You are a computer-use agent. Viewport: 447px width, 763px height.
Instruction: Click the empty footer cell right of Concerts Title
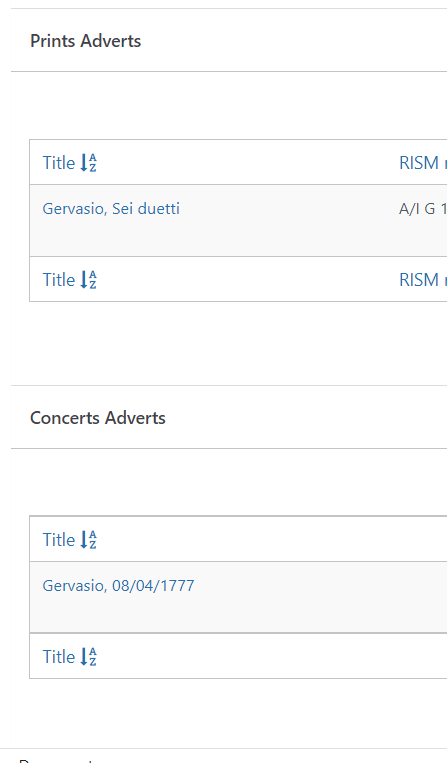click(x=272, y=656)
